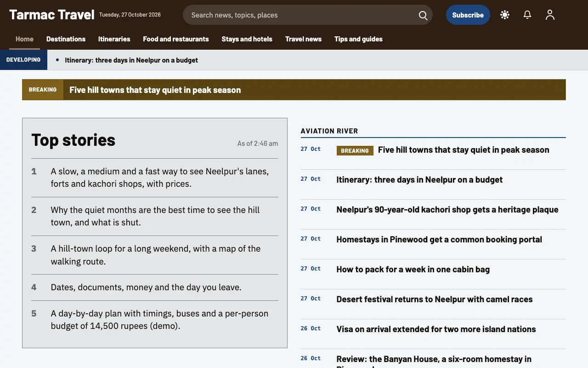Open top story 3 about hill-town loop

click(155, 255)
